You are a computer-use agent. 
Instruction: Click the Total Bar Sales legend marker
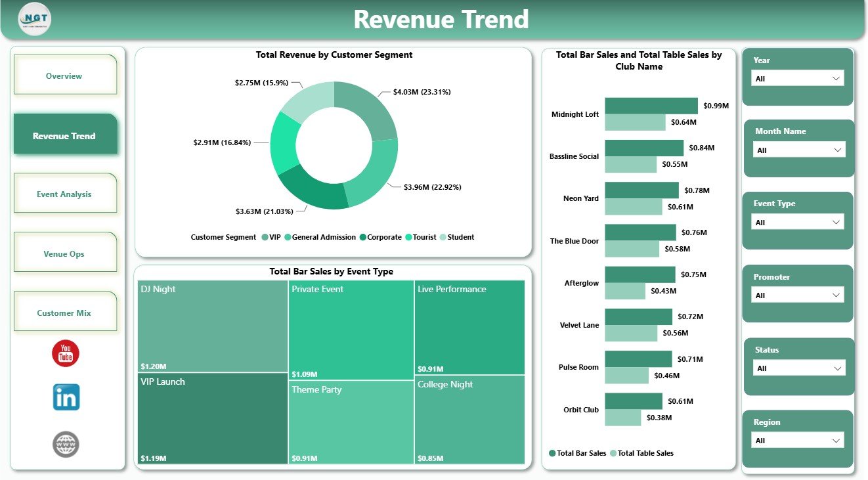552,453
